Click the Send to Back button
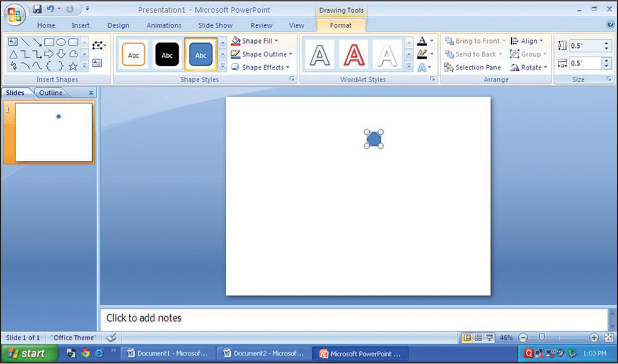This screenshot has width=618, height=364. 474,54
